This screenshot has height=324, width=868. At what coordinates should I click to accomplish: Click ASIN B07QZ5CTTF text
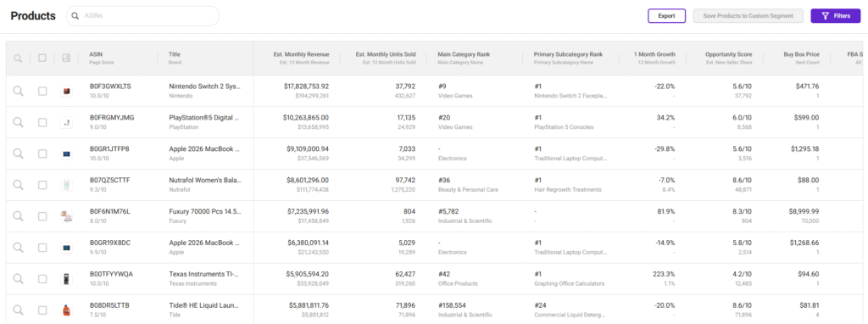pyautogui.click(x=109, y=180)
